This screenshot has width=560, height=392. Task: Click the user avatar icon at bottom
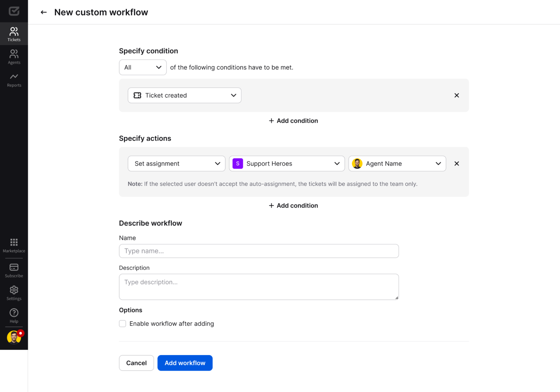coord(14,338)
